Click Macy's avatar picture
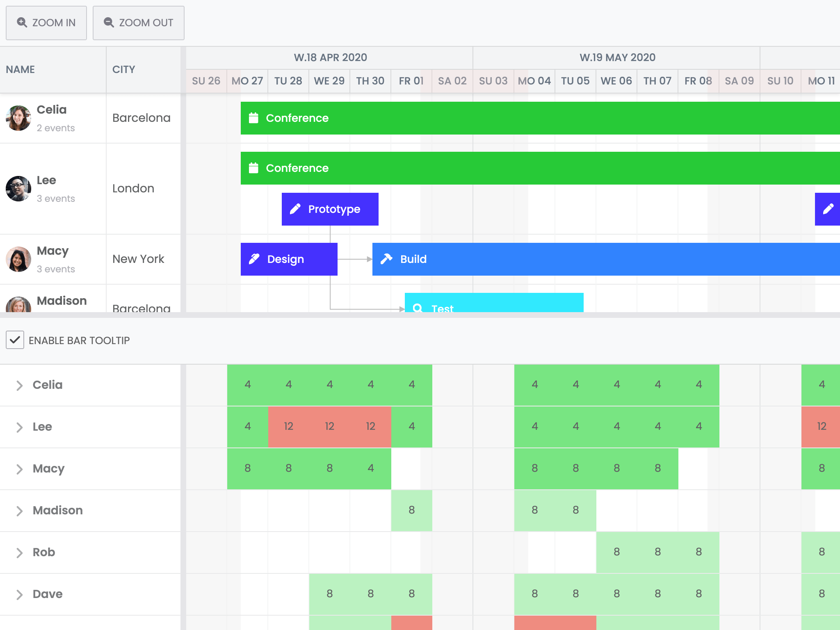The width and height of the screenshot is (840, 630). click(x=18, y=259)
